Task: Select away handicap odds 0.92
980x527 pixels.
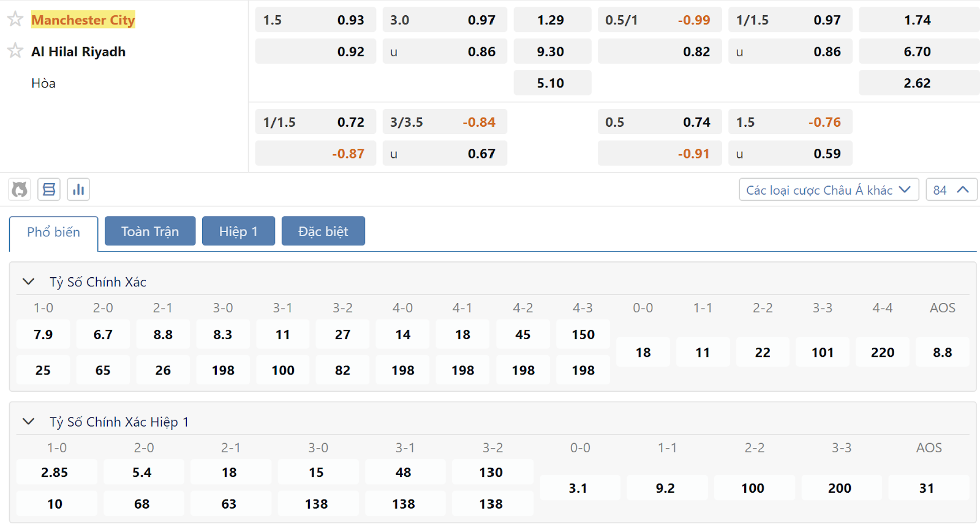Action: click(x=315, y=51)
